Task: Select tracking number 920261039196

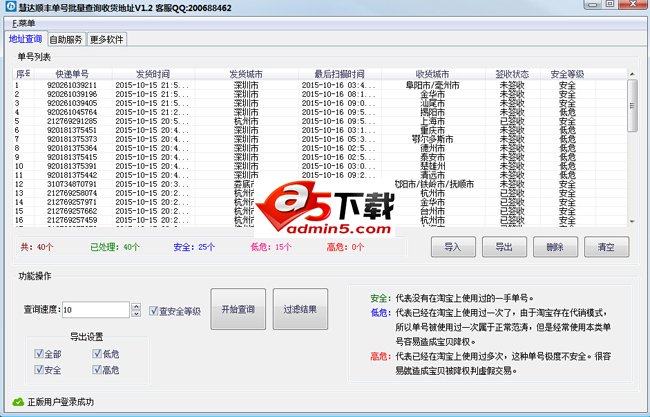Action: pyautogui.click(x=72, y=94)
